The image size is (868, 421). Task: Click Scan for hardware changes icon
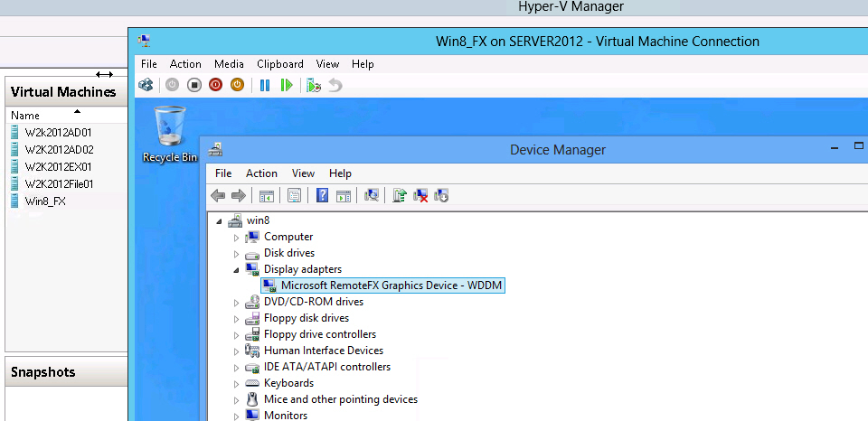[371, 195]
